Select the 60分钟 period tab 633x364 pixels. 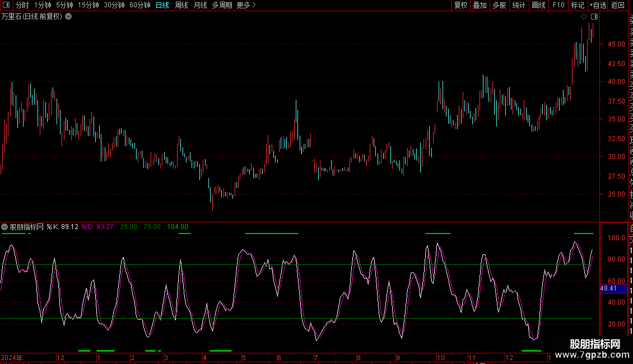pos(140,5)
